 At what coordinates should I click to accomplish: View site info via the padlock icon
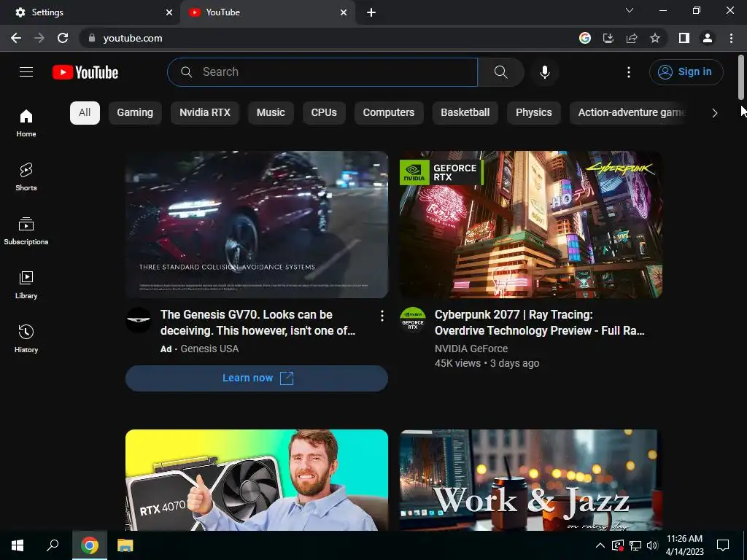pos(92,38)
